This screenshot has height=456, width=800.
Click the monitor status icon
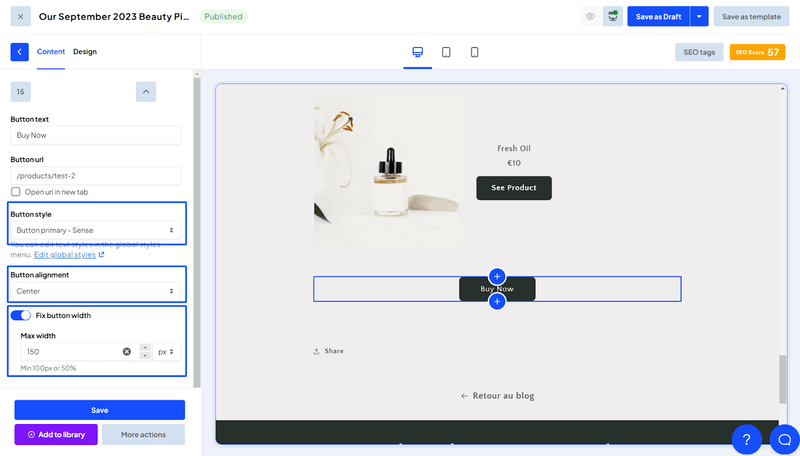pyautogui.click(x=613, y=16)
